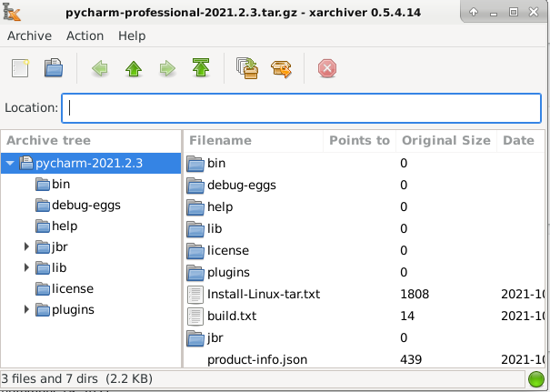
Task: Jump to the archive root with the top arrow
Action: [201, 67]
